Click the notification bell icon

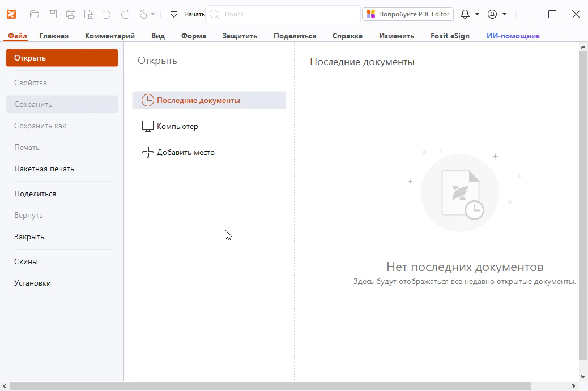(x=465, y=14)
